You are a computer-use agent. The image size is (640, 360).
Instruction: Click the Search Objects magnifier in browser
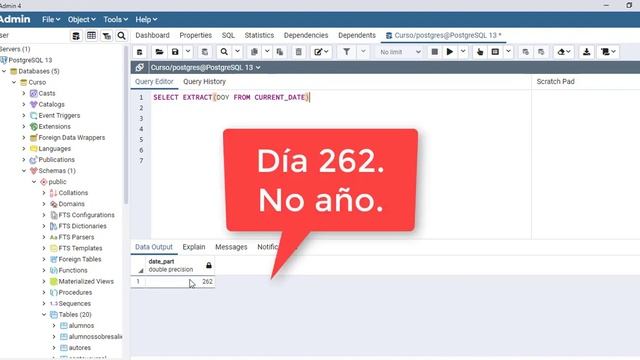point(121,36)
